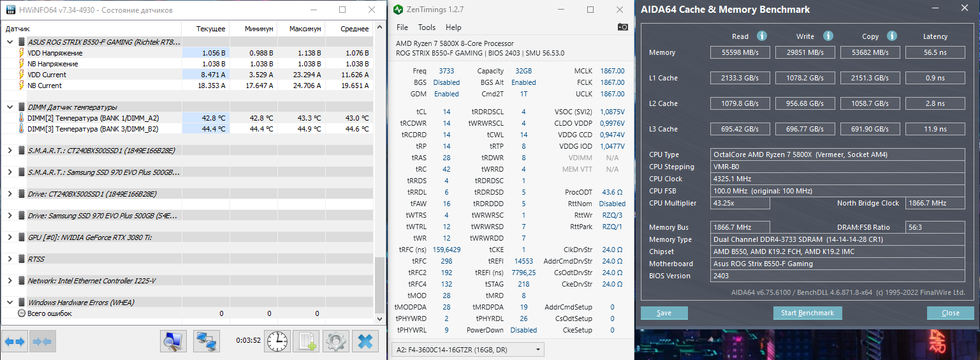Click HWiNFO collapse layout gray arrows button

tap(42, 342)
